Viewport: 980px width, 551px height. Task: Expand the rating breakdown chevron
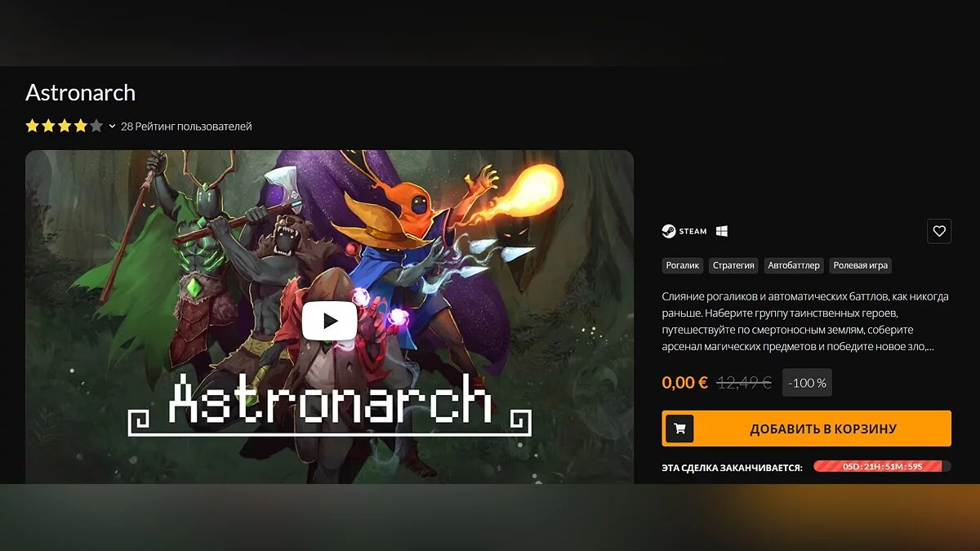coord(112,127)
